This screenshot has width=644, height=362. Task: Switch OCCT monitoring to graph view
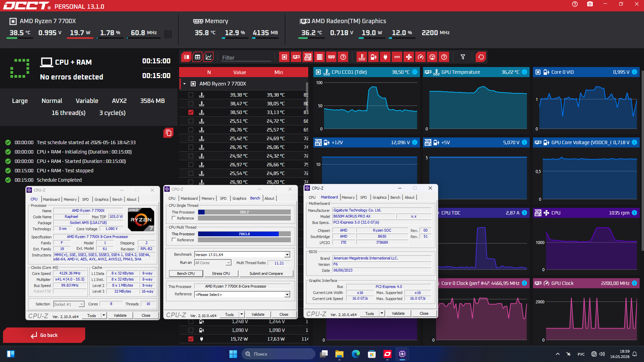[x=209, y=57]
